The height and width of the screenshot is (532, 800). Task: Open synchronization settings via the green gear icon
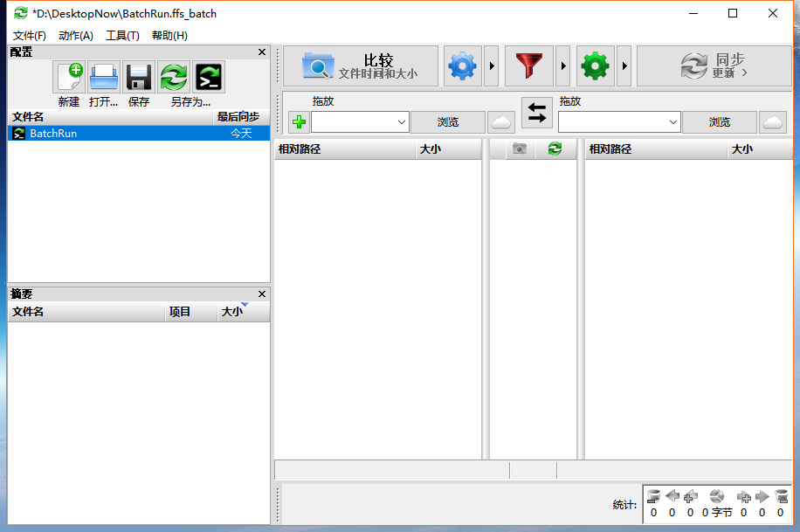click(595, 66)
